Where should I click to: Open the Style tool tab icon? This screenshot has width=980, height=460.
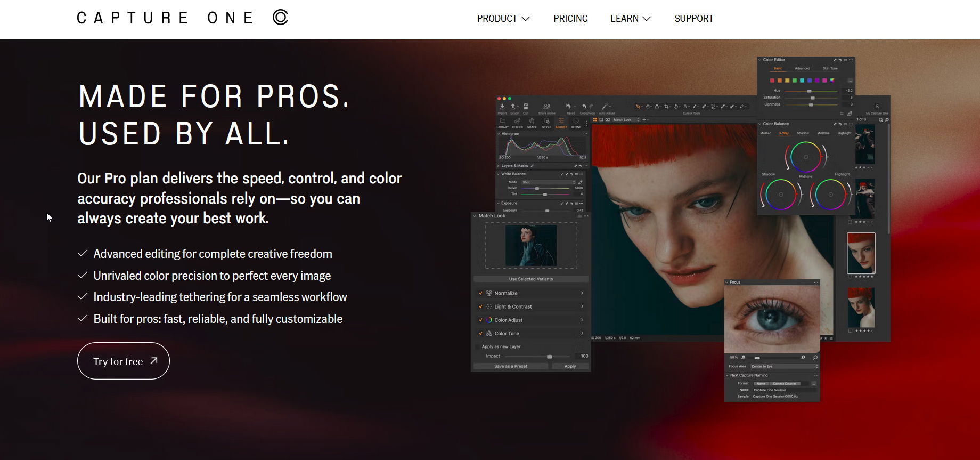coord(546,122)
